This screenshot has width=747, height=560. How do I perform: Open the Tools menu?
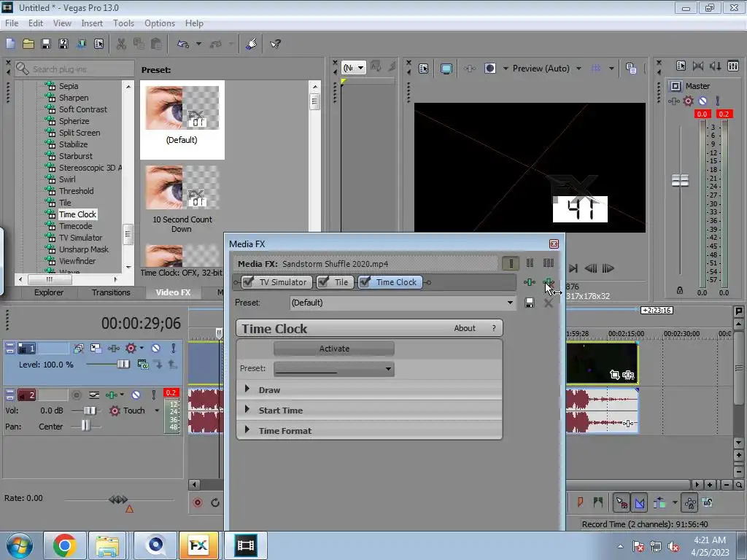(123, 23)
